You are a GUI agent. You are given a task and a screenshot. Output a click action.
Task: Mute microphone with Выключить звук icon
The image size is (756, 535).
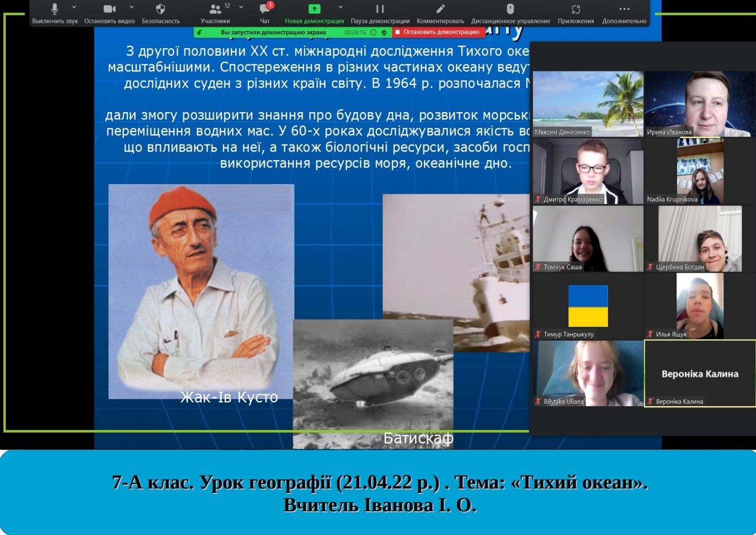(55, 10)
